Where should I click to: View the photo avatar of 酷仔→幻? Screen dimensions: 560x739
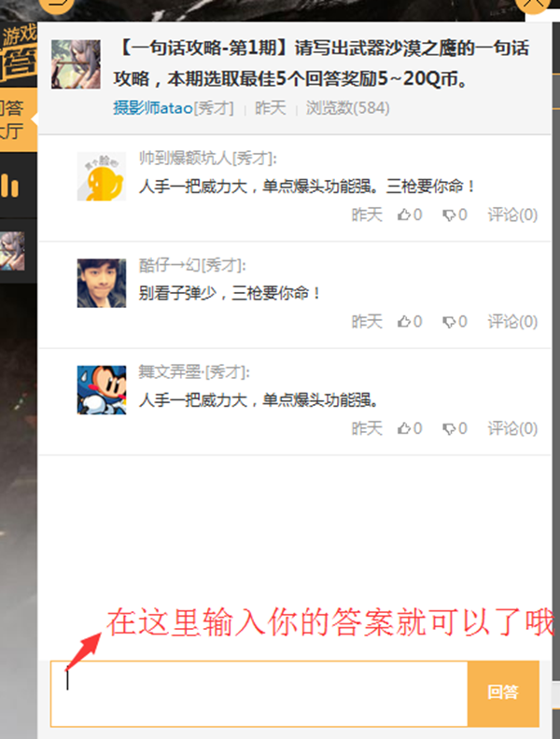102,284
